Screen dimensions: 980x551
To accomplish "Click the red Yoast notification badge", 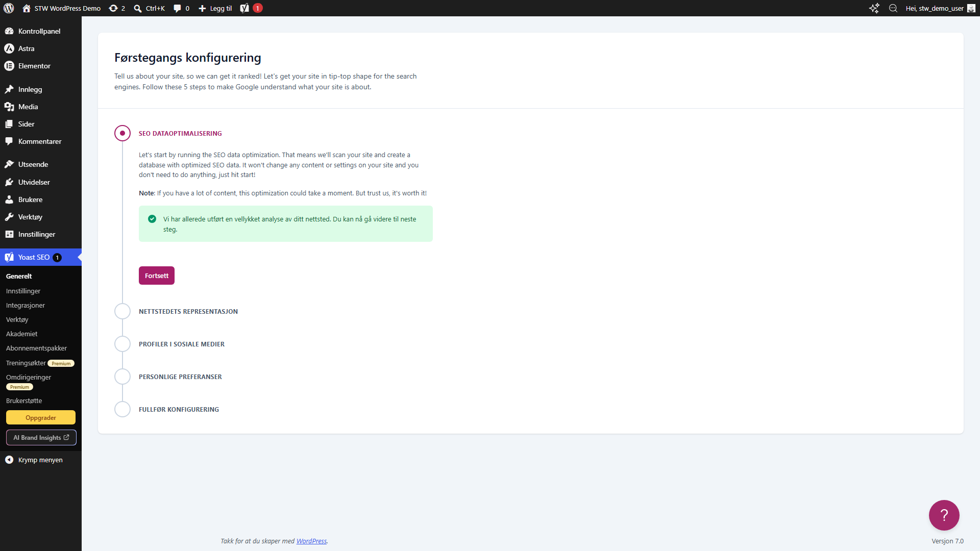I will coord(258,8).
